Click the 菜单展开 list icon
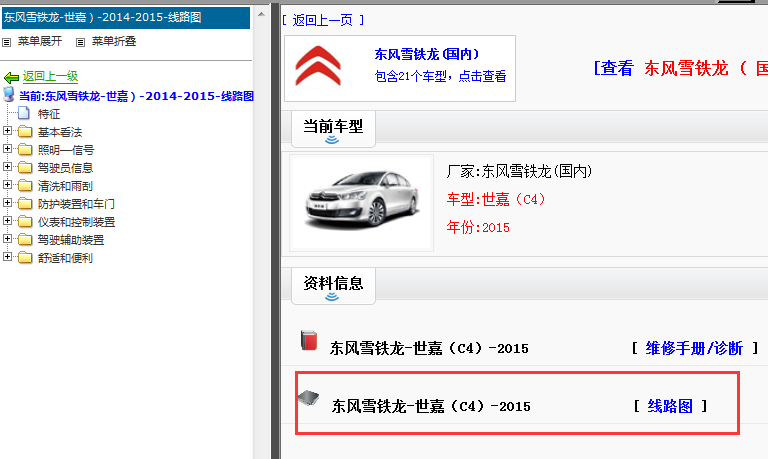The width and height of the screenshot is (768, 459). point(6,43)
